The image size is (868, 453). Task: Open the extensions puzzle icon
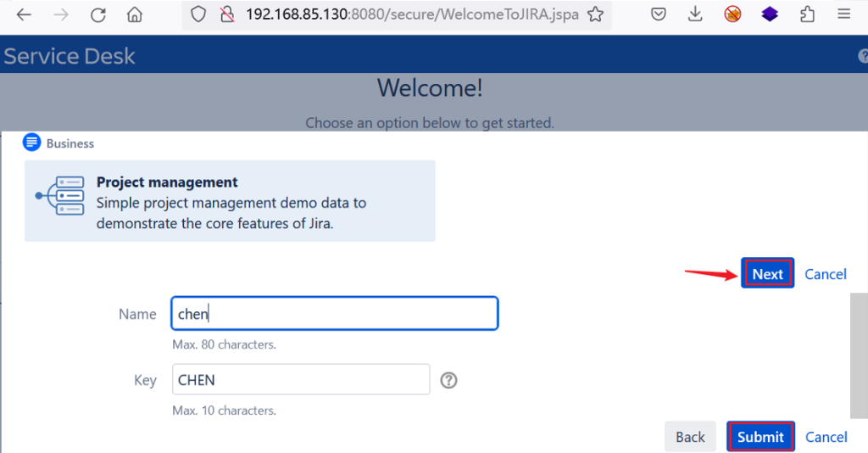[807, 14]
